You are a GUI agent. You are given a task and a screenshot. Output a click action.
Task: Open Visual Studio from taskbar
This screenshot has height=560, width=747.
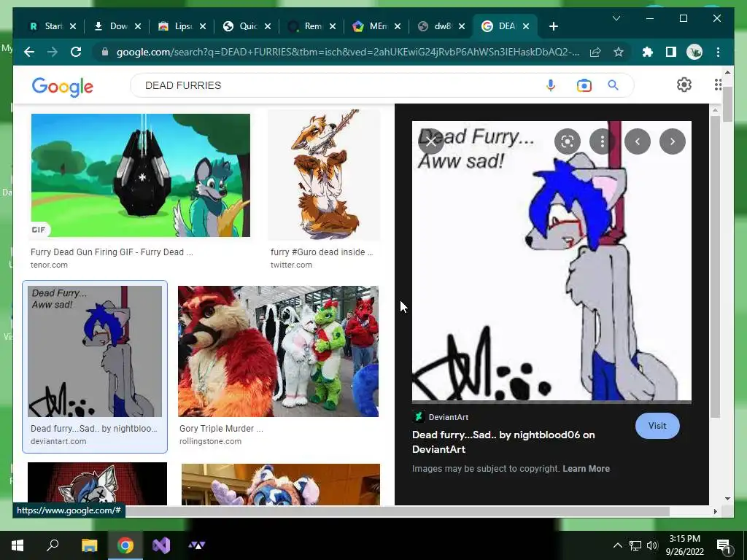[161, 545]
